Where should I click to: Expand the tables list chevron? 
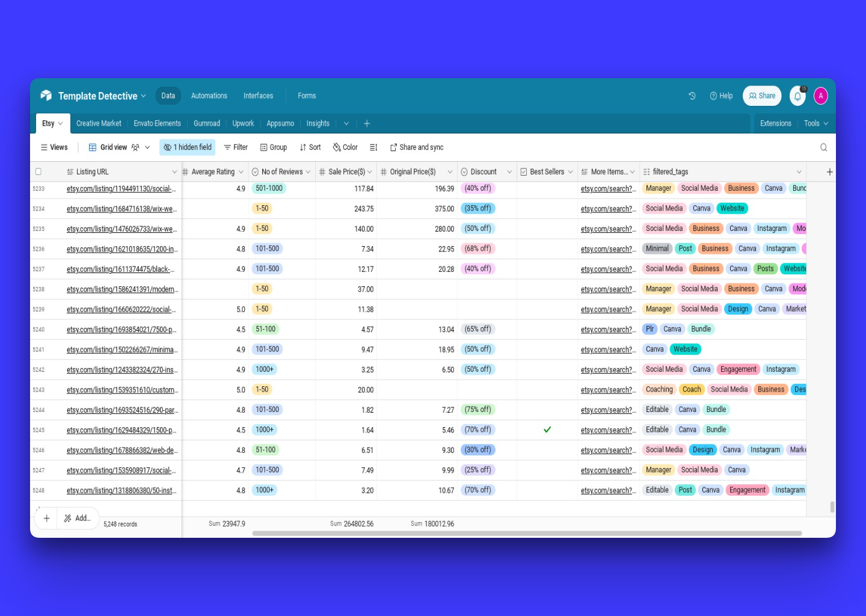click(346, 123)
